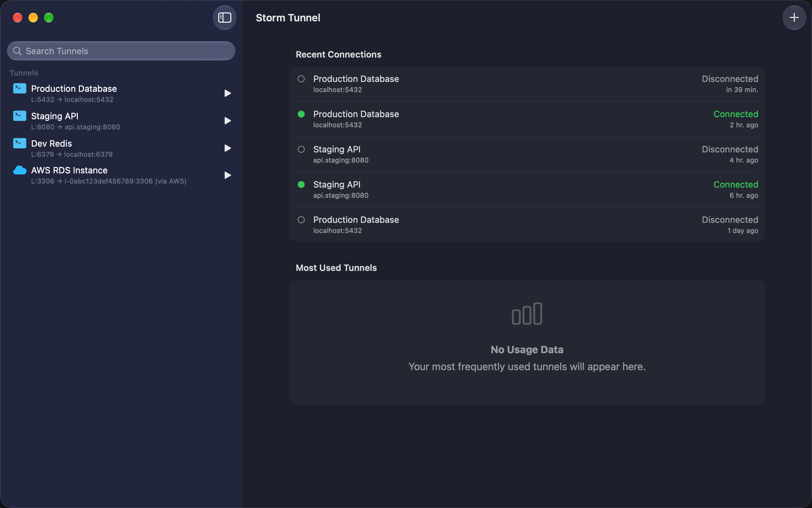Image resolution: width=812 pixels, height=508 pixels.
Task: Select Staging API in the tunnels list
Action: click(121, 121)
